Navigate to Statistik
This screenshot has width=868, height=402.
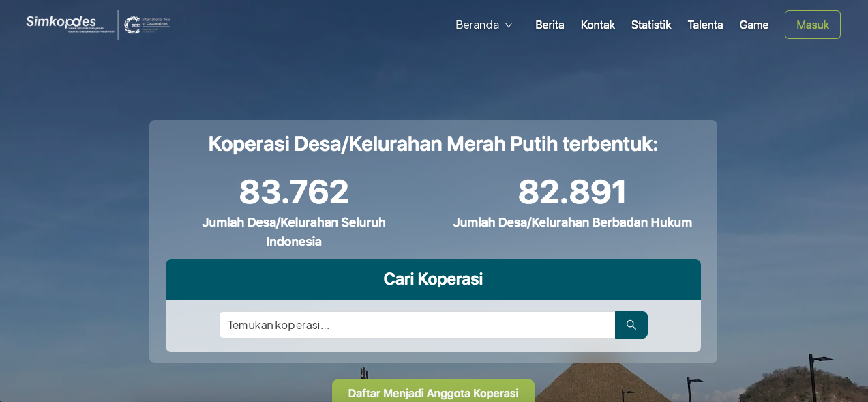coord(651,25)
